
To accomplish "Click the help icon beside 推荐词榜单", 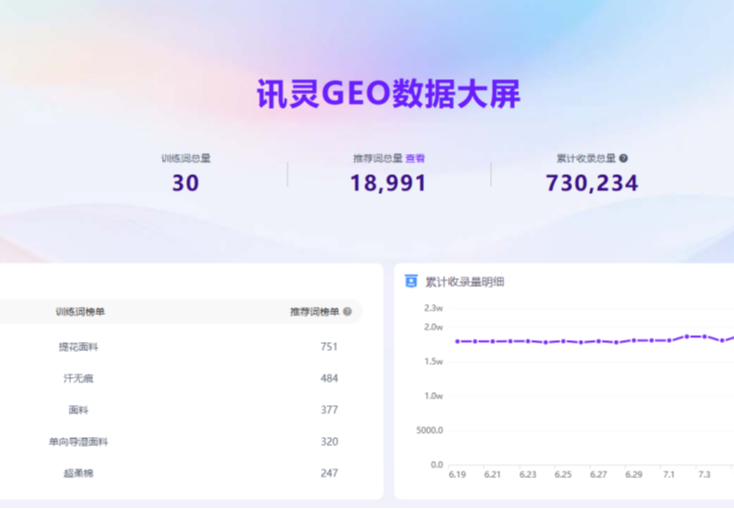I will (347, 311).
